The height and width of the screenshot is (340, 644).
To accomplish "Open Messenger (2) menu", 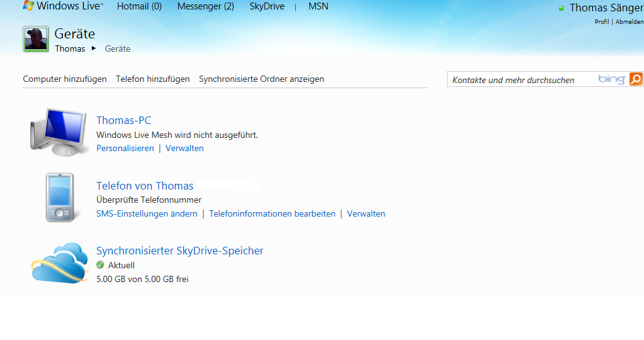I will click(x=206, y=6).
